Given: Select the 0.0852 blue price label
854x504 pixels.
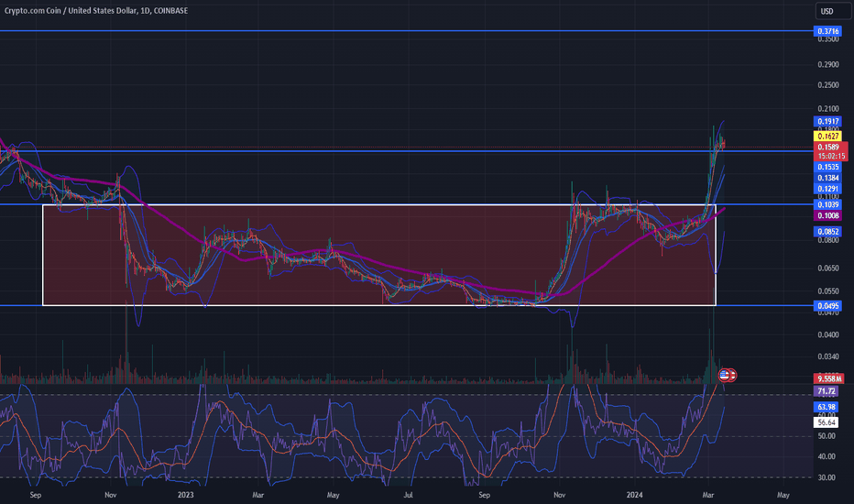Looking at the screenshot, I should [x=827, y=232].
